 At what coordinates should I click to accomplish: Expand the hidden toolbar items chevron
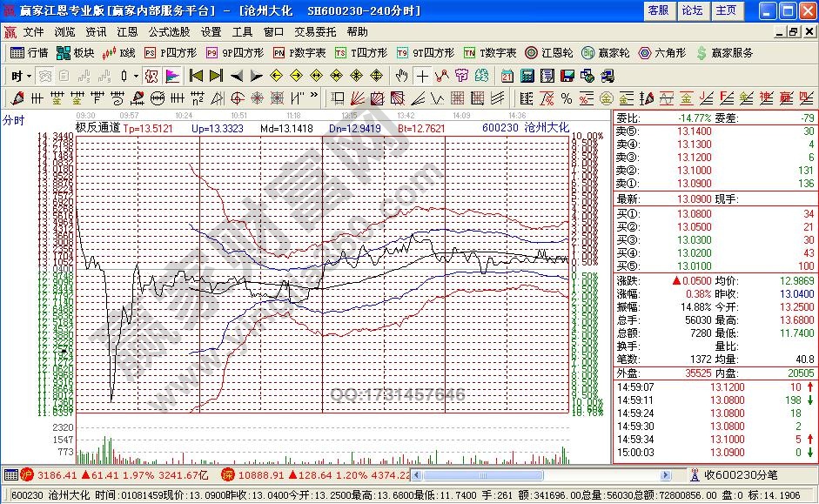click(313, 97)
